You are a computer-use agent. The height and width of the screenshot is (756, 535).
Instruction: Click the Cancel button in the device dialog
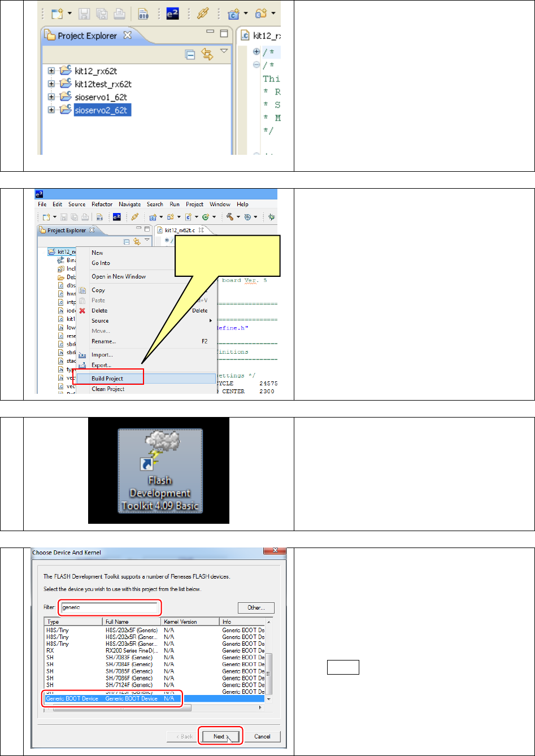pyautogui.click(x=262, y=736)
